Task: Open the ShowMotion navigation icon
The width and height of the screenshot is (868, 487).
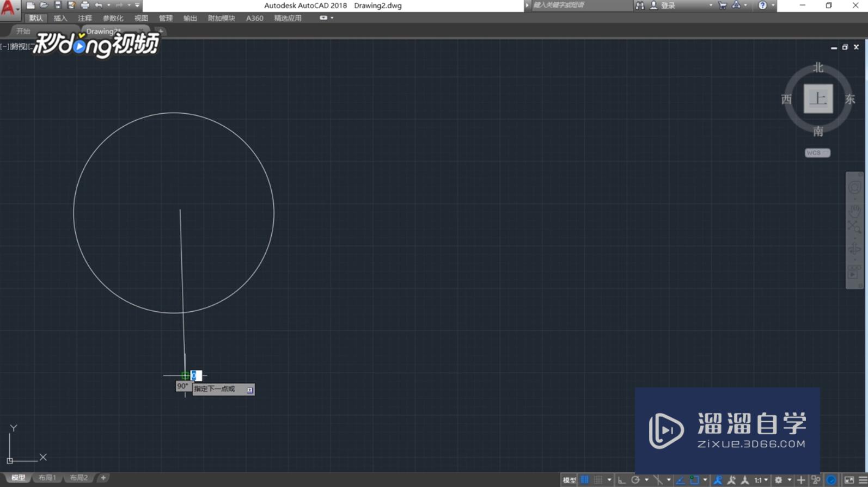Action: coord(854,273)
